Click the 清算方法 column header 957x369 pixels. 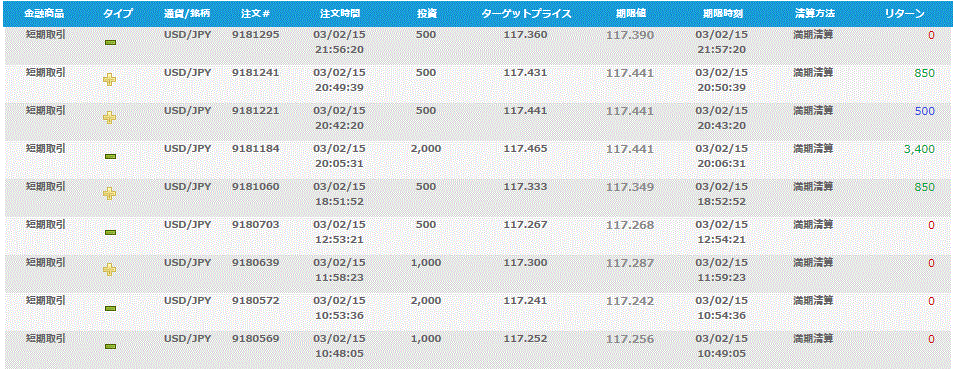tap(814, 13)
